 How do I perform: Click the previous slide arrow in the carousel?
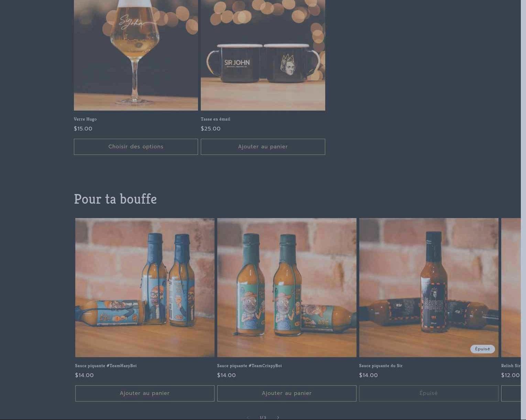pyautogui.click(x=248, y=417)
